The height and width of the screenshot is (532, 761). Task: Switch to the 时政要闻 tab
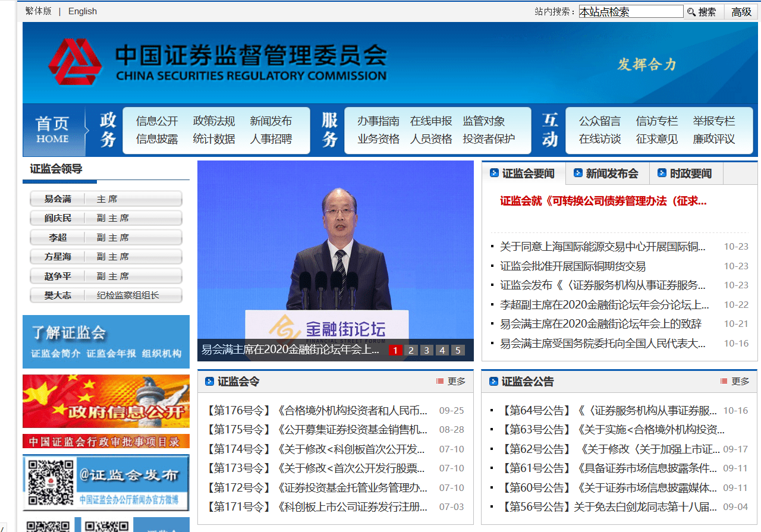687,173
